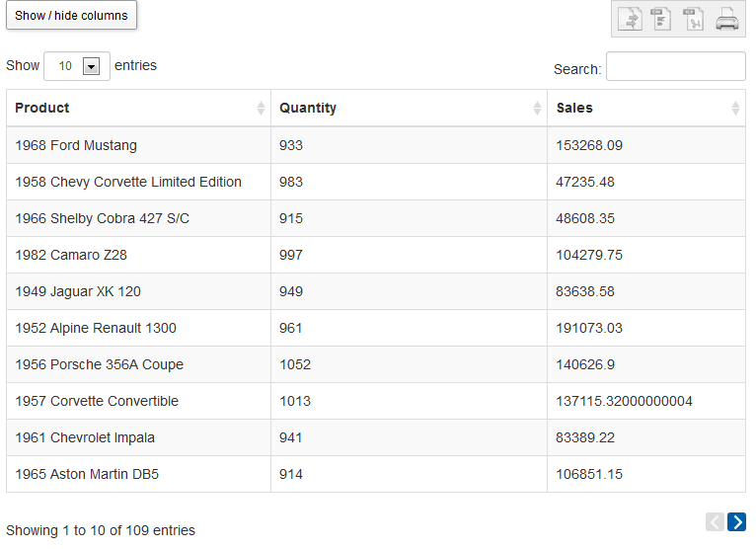
Task: Click sales value 106851.15
Action: pyautogui.click(x=589, y=474)
